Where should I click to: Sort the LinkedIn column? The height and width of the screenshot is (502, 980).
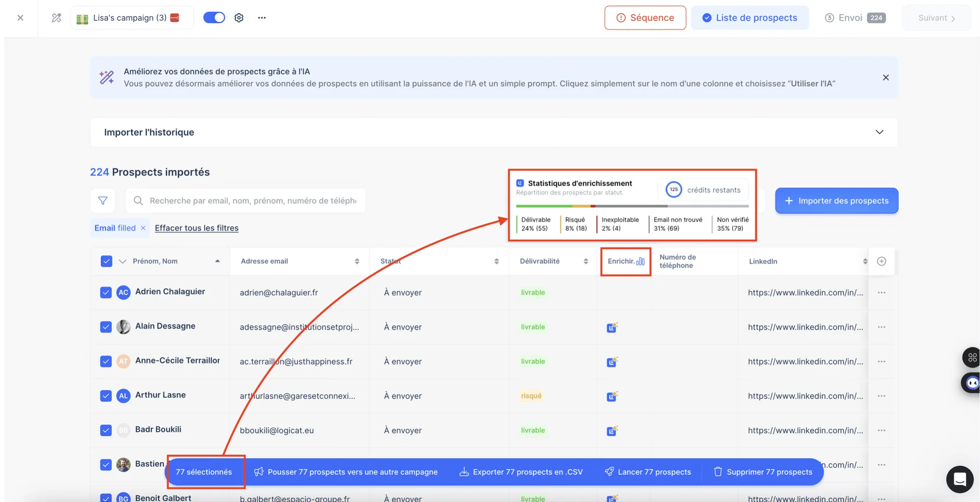tap(865, 261)
